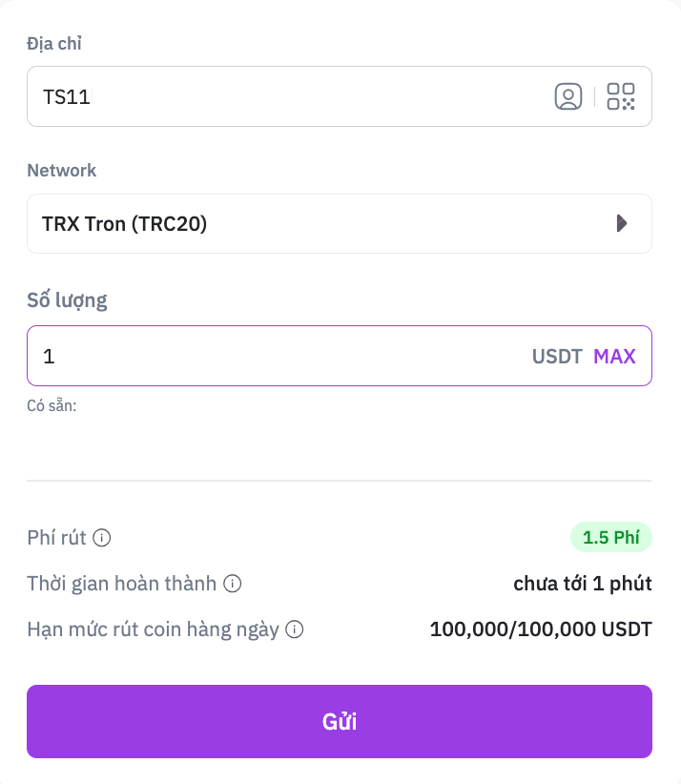This screenshot has width=681, height=784.
Task: Click the Phí rút label text
Action: click(56, 538)
